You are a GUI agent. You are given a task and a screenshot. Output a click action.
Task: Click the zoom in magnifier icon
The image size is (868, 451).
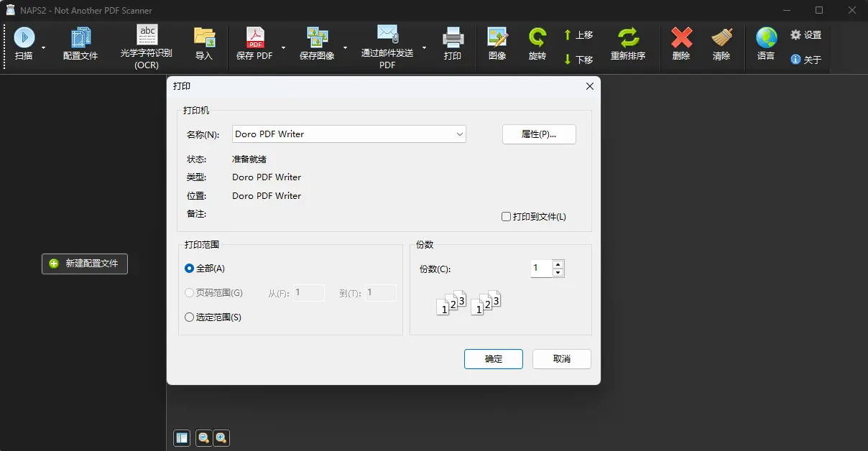tap(221, 437)
